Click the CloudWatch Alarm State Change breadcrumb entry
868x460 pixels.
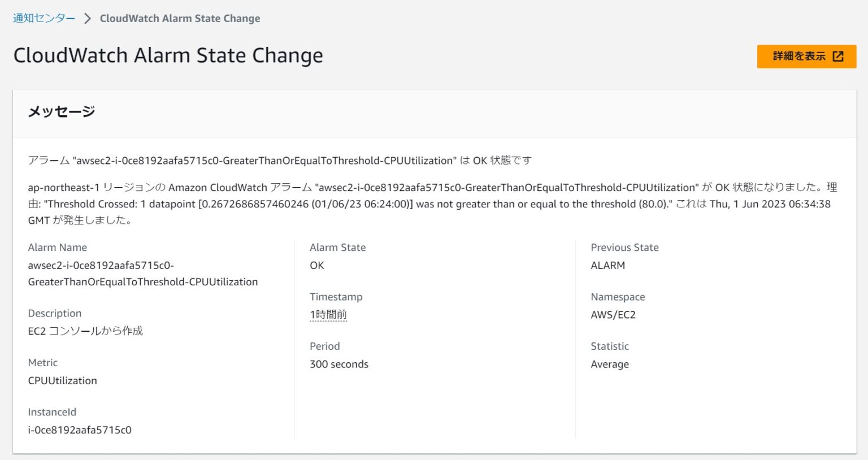coord(180,18)
